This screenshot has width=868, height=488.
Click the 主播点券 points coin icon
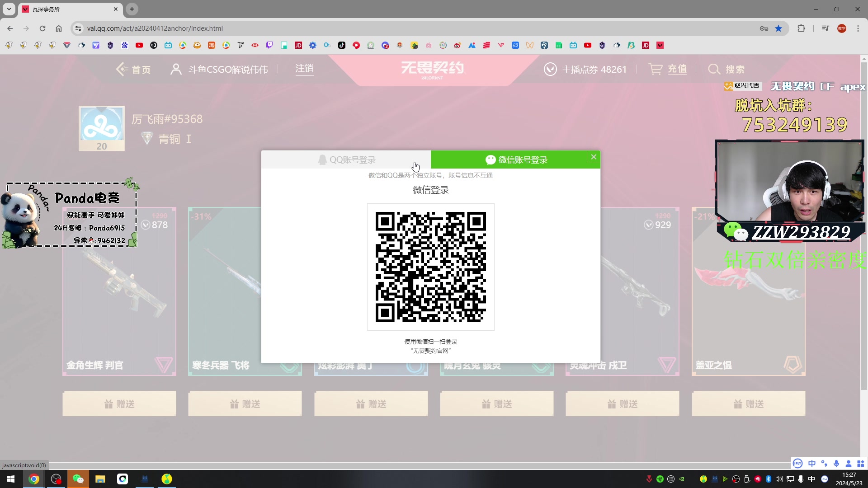(550, 69)
